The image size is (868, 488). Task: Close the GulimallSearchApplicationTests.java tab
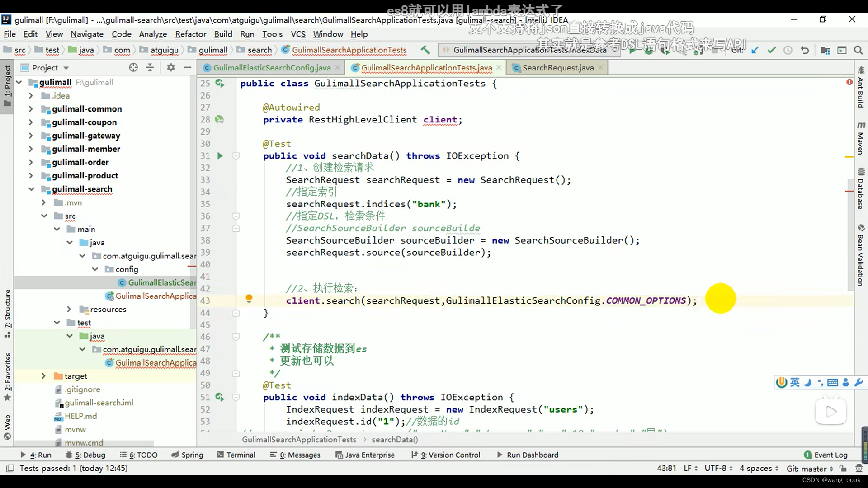[x=499, y=67]
